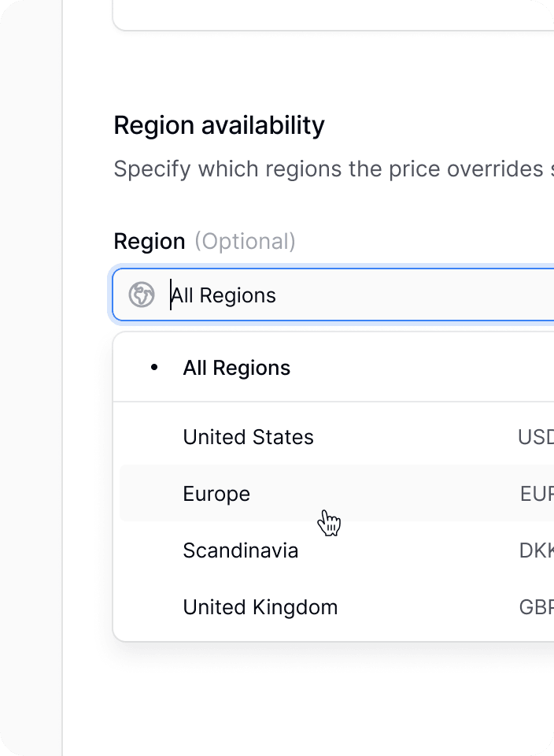Viewport: 554px width, 756px height.
Task: Select United Kingdom as the region
Action: pos(260,607)
